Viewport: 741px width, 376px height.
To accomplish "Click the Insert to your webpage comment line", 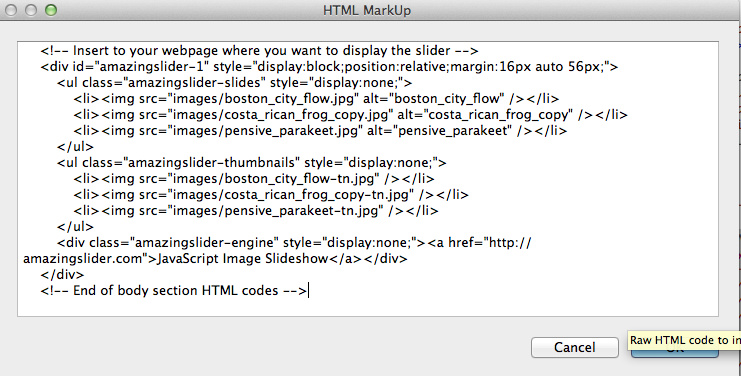I will click(259, 51).
